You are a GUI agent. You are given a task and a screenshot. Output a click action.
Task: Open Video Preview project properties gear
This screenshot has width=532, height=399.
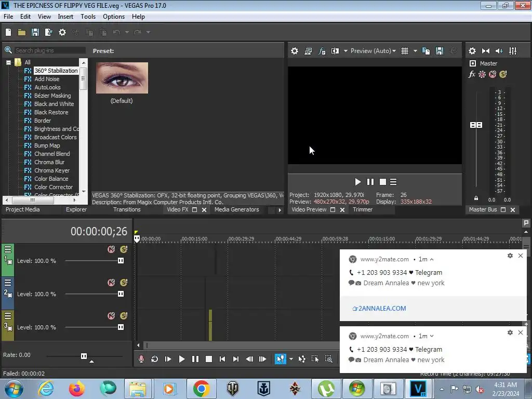pos(295,51)
